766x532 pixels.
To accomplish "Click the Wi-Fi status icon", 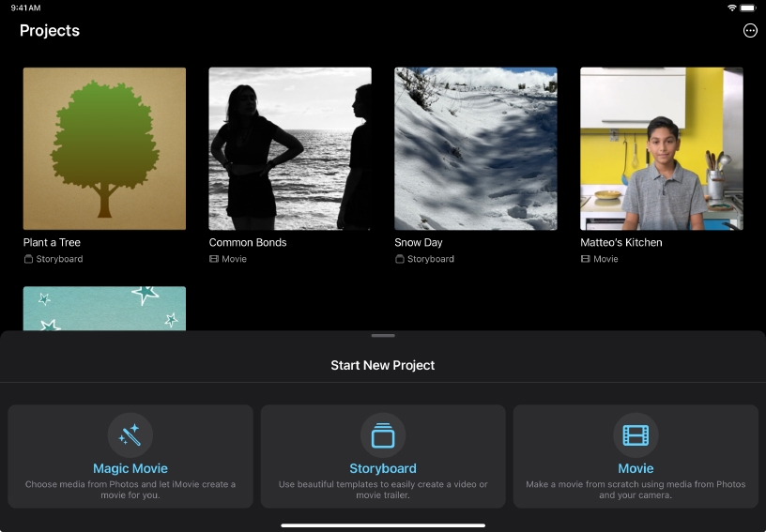I will 731,8.
